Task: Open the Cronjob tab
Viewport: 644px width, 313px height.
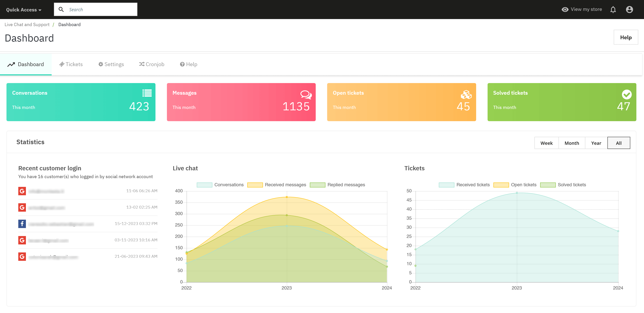Action: click(x=152, y=65)
